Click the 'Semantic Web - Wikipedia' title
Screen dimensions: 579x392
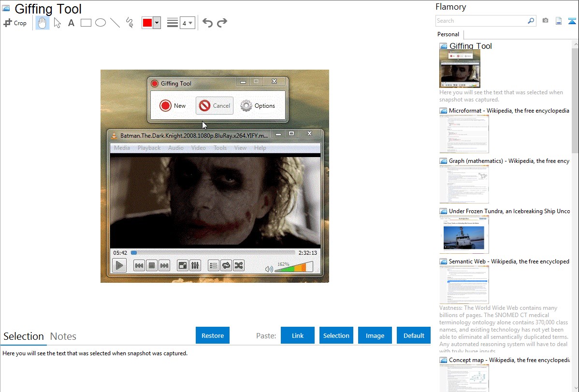509,261
